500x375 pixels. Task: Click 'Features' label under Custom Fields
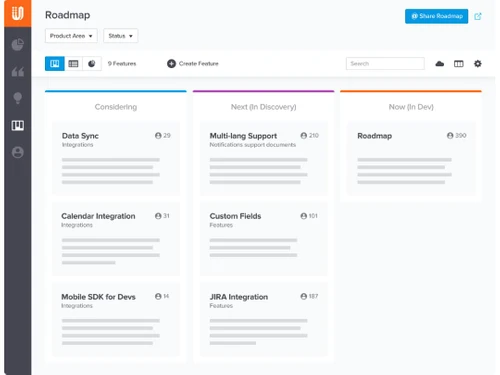point(221,225)
